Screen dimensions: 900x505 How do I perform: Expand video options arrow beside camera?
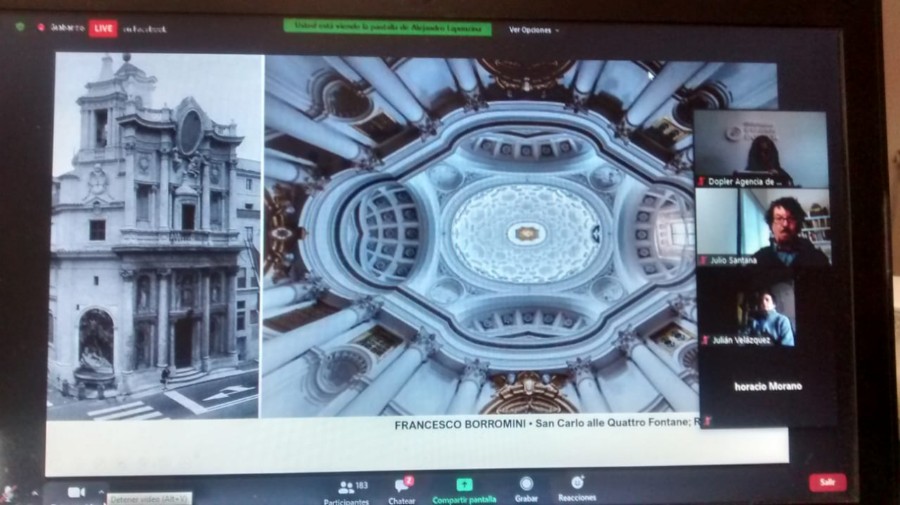click(x=101, y=492)
